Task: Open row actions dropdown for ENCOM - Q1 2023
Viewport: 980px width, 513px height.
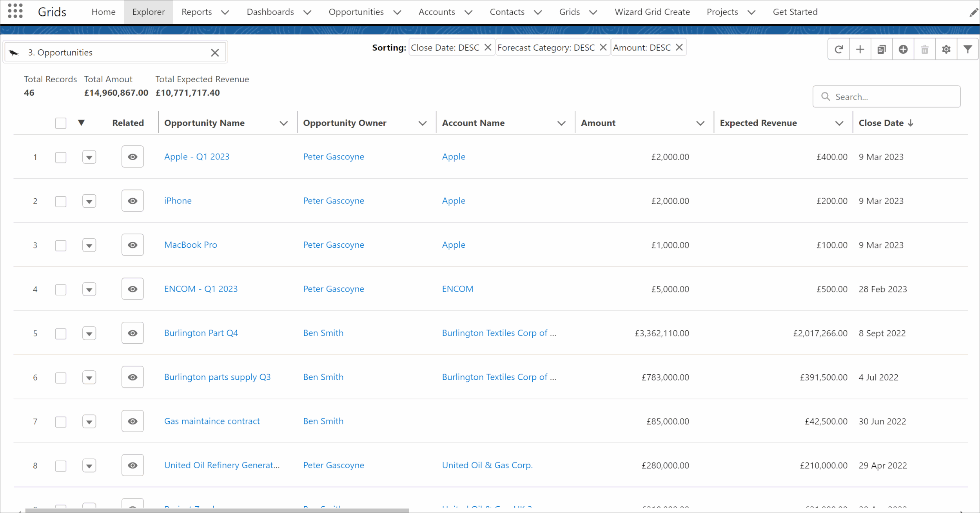Action: pyautogui.click(x=89, y=290)
